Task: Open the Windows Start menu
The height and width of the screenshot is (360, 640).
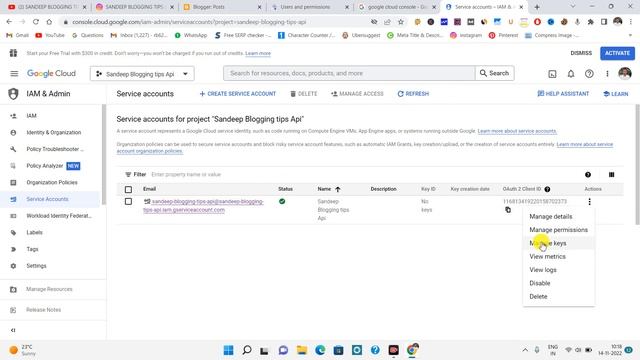Action: click(229, 350)
